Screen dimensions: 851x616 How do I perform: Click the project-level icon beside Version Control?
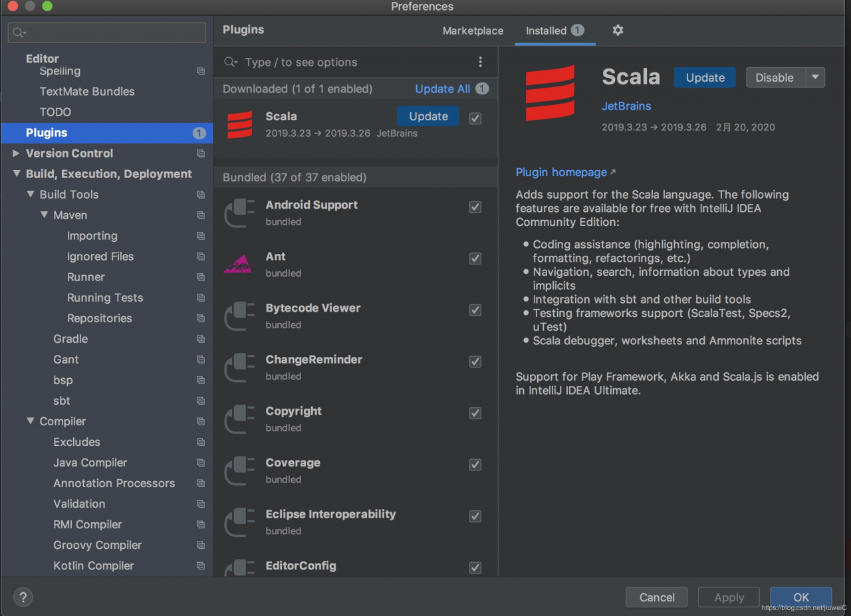pos(201,154)
